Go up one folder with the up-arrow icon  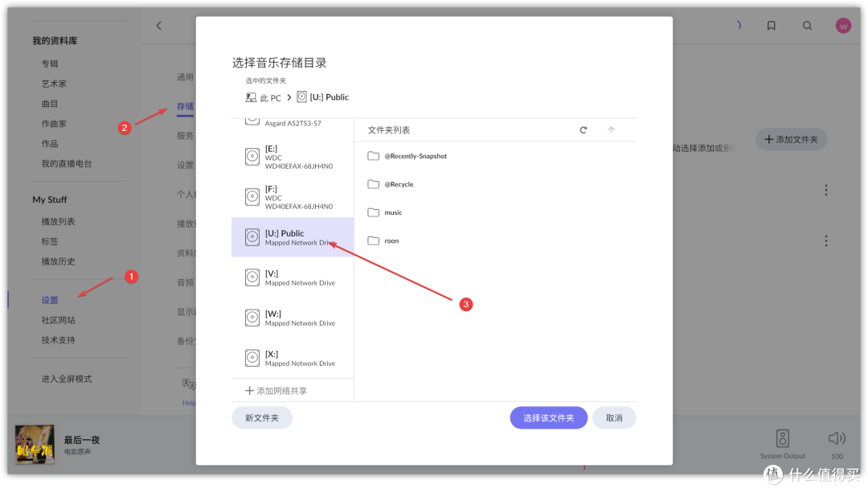(612, 129)
